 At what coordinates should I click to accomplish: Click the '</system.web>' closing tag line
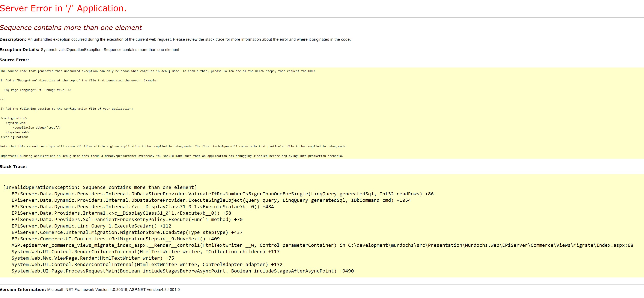(x=17, y=132)
